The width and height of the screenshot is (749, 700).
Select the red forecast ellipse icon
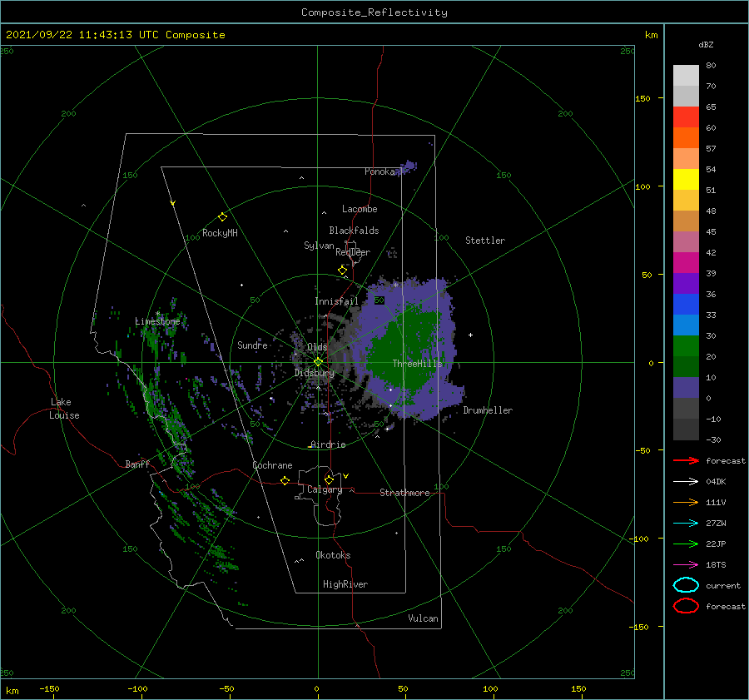[x=686, y=606]
